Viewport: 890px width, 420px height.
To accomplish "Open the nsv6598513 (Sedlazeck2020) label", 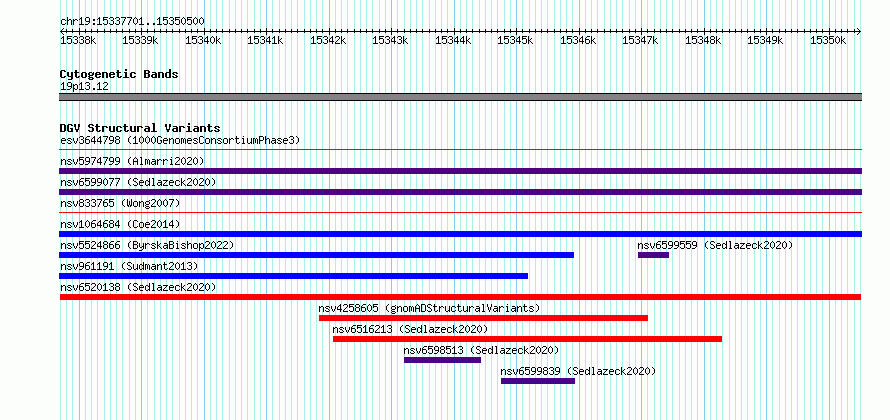I will (x=481, y=350).
